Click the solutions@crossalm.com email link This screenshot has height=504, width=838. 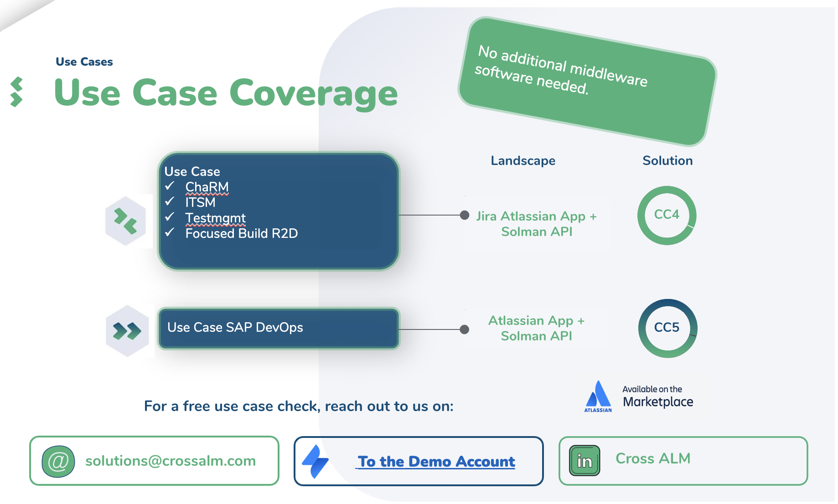click(x=171, y=461)
